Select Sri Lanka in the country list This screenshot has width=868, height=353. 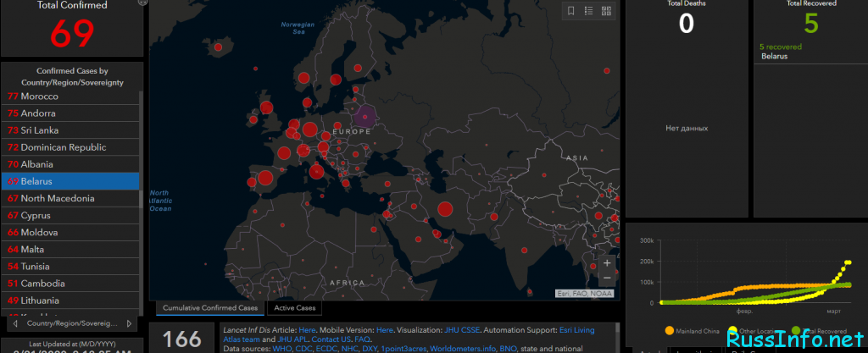click(x=70, y=130)
